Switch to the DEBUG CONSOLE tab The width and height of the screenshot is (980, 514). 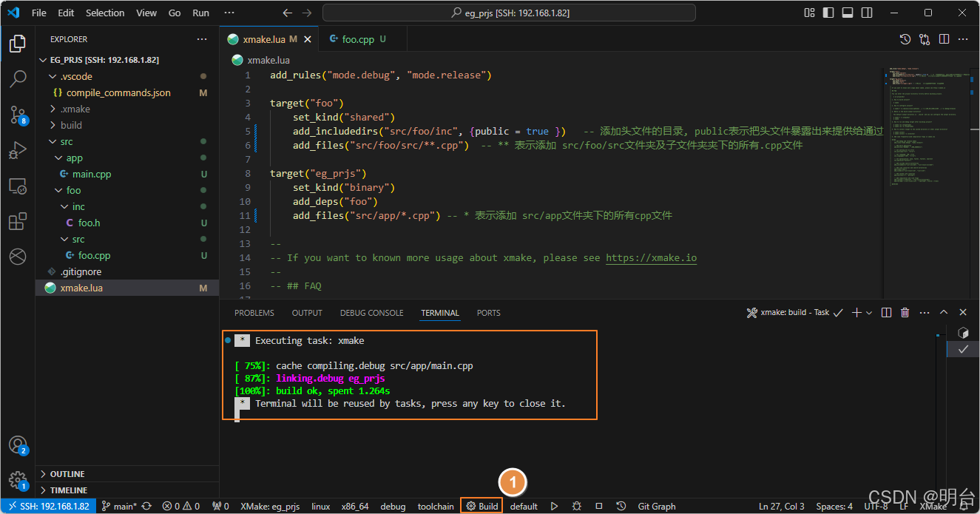pyautogui.click(x=371, y=313)
